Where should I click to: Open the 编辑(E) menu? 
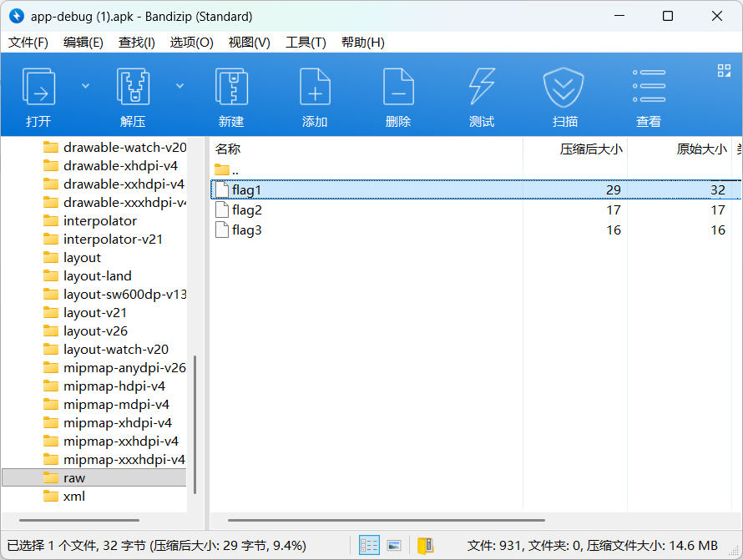click(83, 43)
